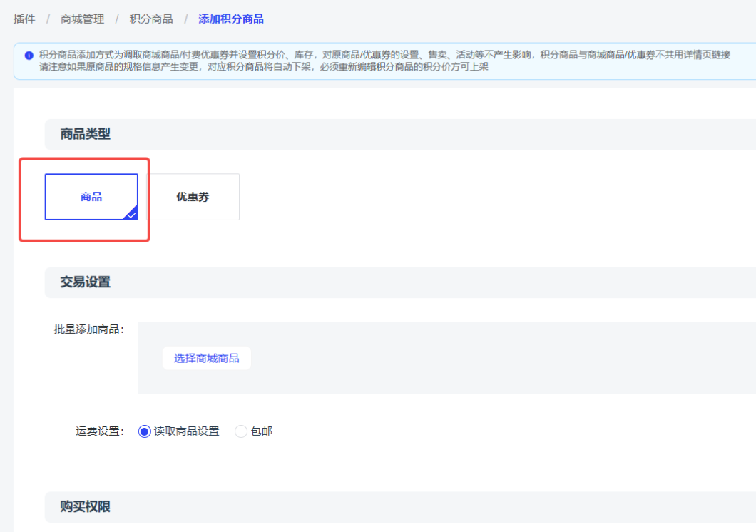The height and width of the screenshot is (532, 756).
Task: Click the 批量添加商品 field label
Action: (88, 329)
